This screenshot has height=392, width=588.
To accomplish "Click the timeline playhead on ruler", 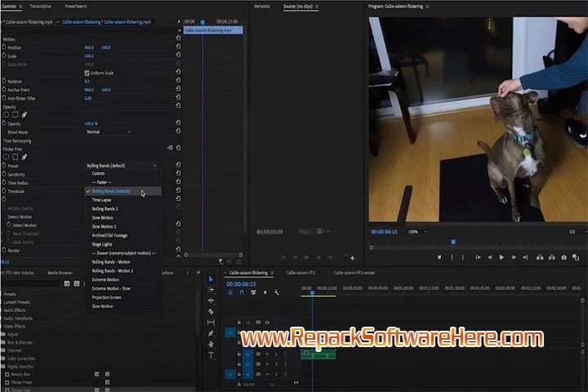I will tap(312, 292).
